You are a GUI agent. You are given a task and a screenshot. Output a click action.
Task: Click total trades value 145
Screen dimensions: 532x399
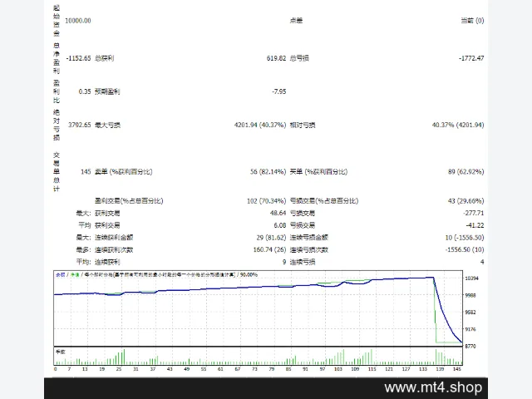coord(86,172)
